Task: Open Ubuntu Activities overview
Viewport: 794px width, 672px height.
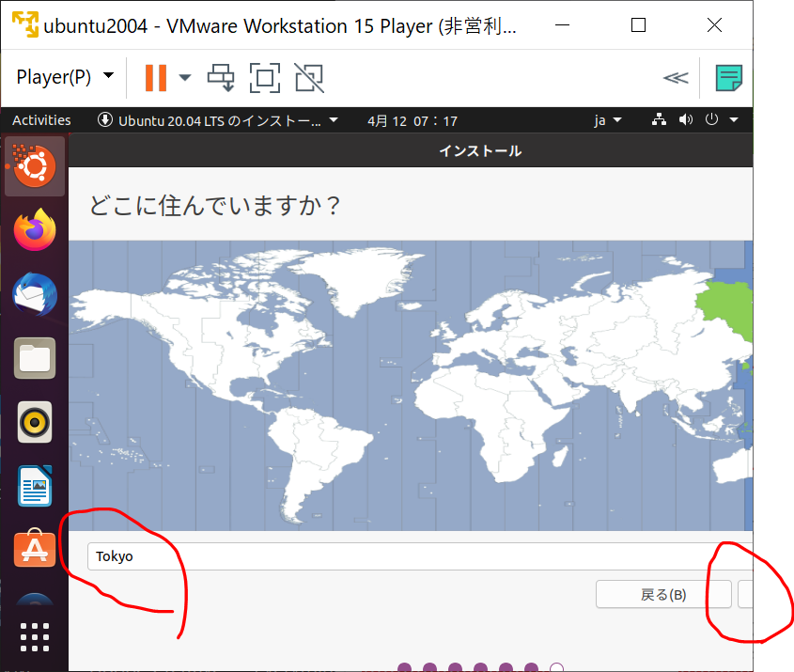Action: pos(41,120)
